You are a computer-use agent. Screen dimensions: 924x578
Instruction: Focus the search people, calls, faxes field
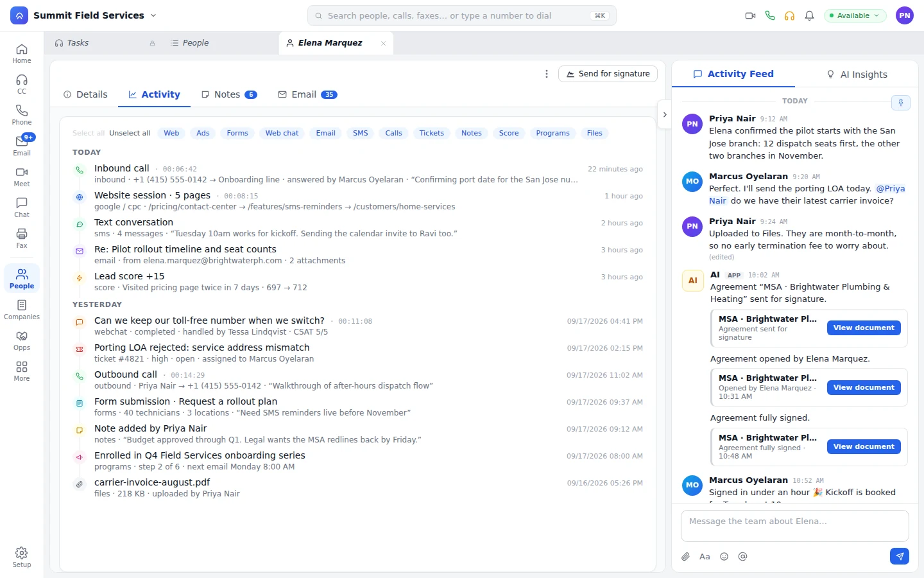click(x=462, y=15)
